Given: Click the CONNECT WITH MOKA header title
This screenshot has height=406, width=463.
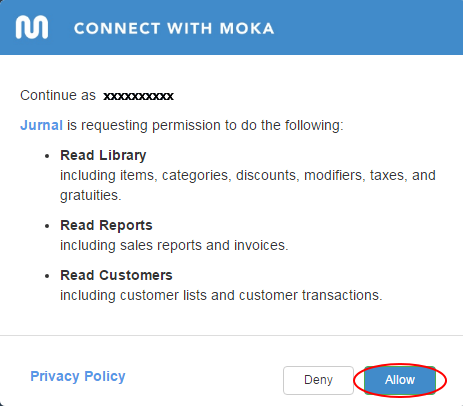Looking at the screenshot, I should click(174, 28).
